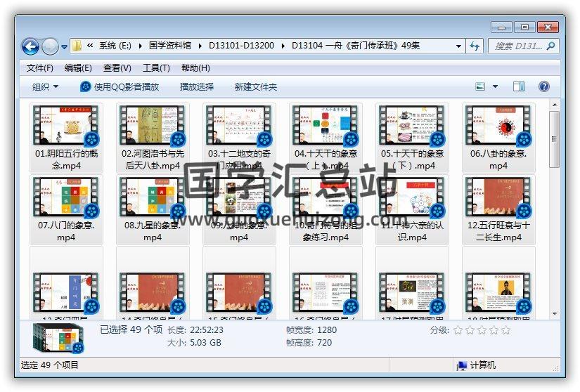
Task: Open the recent locations dropdown arrow
Action: pyautogui.click(x=64, y=47)
